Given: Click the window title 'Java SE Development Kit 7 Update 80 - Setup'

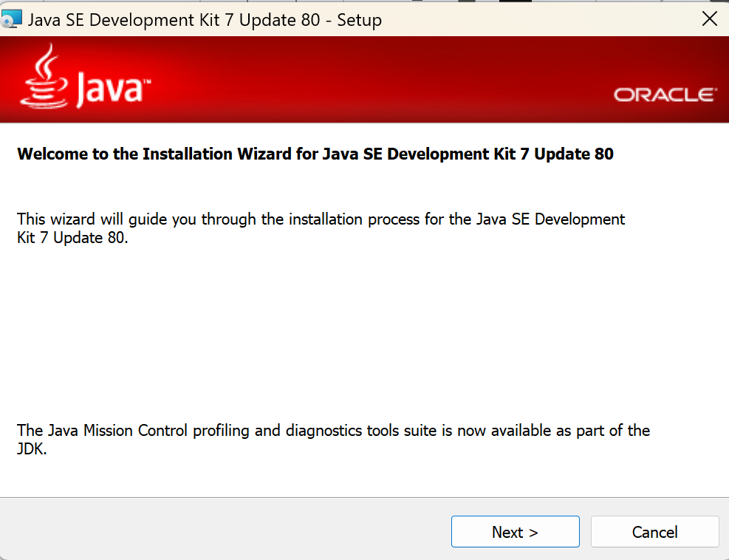Looking at the screenshot, I should pos(205,20).
